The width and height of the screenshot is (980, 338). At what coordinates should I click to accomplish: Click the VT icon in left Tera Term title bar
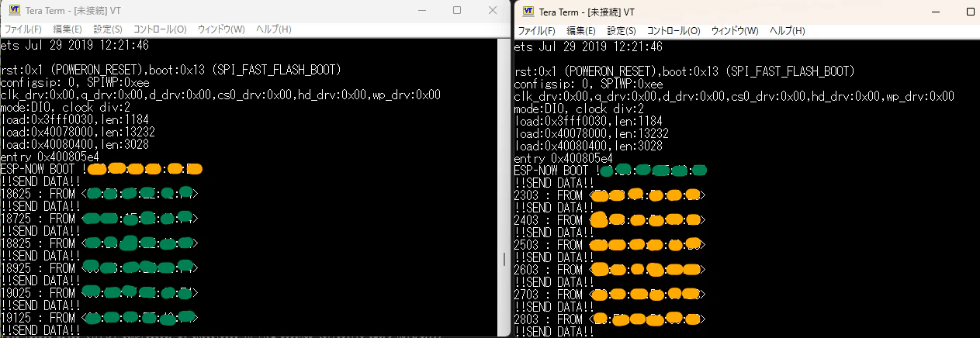pos(15,10)
